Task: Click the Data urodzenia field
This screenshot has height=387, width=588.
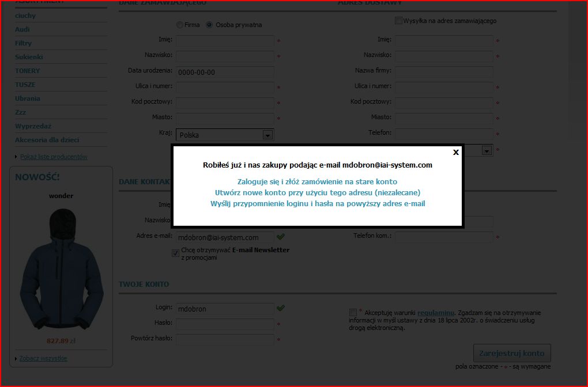Action: 225,72
